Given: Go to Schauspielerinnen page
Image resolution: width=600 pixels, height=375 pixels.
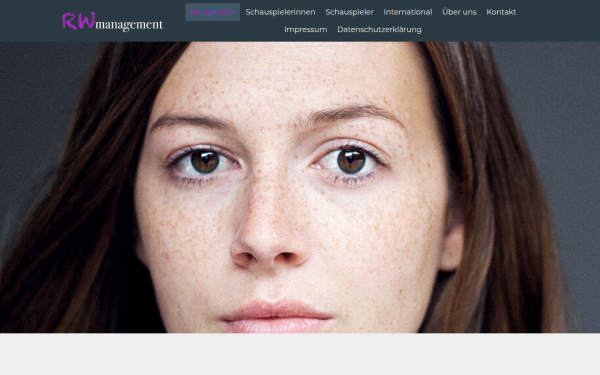Looking at the screenshot, I should 280,12.
